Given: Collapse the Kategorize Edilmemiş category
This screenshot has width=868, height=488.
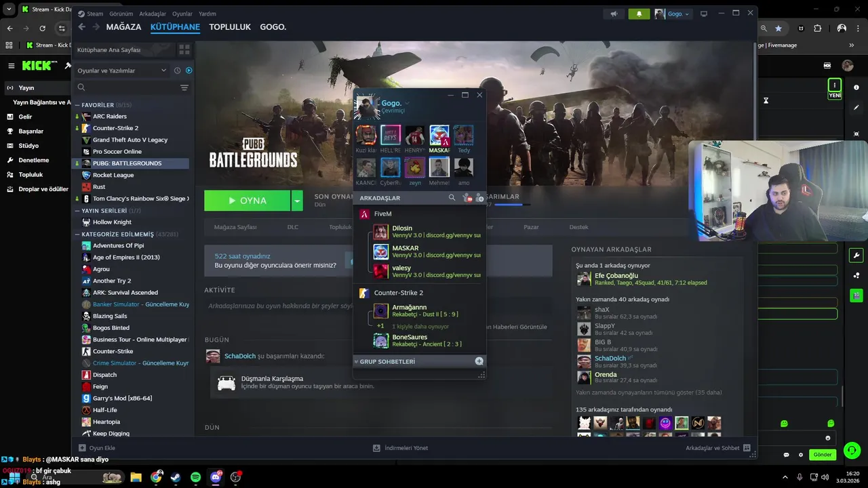Looking at the screenshot, I should coord(77,234).
